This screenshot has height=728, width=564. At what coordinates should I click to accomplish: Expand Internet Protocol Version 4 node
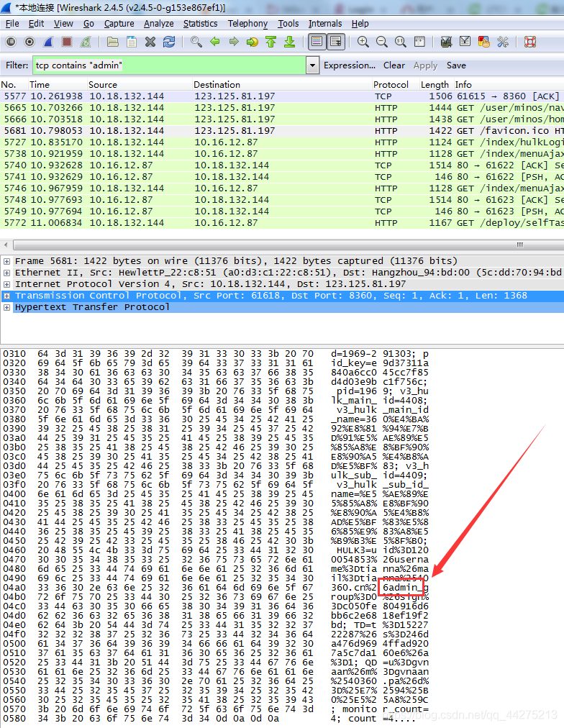tap(6, 284)
